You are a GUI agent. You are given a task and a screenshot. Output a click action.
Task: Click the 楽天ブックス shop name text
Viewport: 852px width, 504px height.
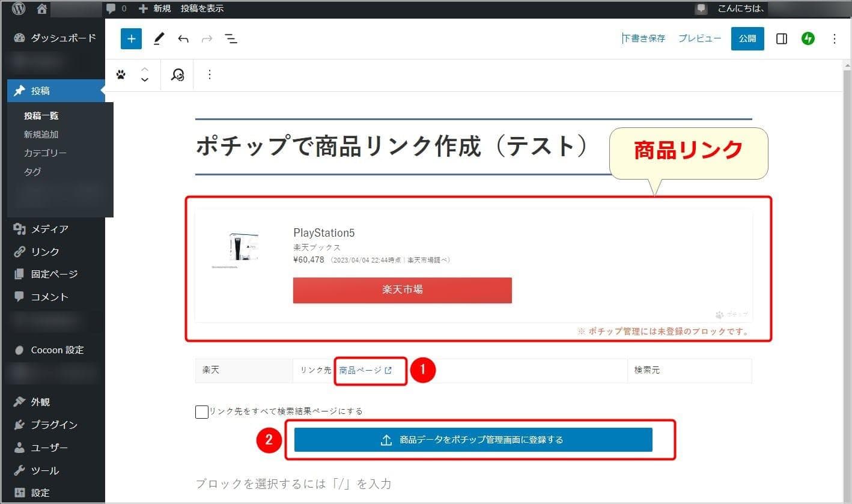(317, 247)
